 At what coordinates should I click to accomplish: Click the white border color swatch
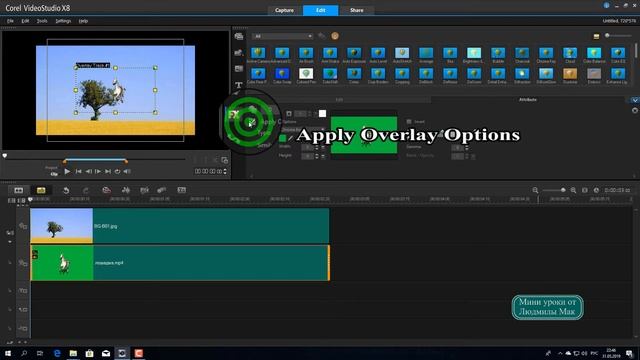pyautogui.click(x=322, y=113)
